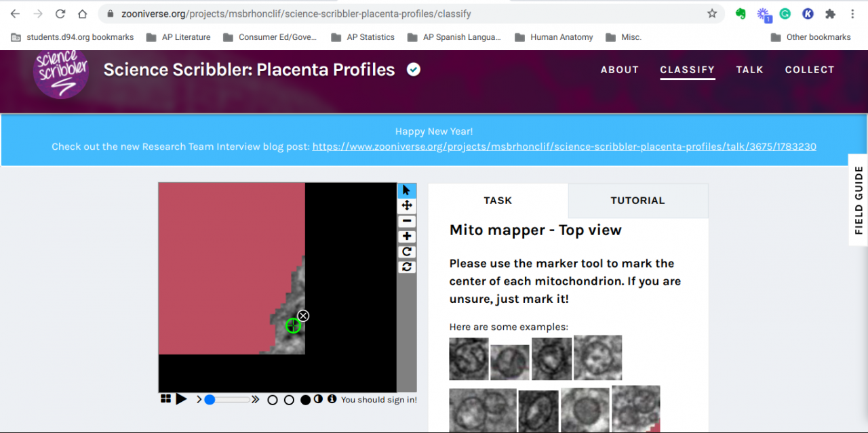Image resolution: width=868 pixels, height=433 pixels.
Task: Click the verified checkmark badge
Action: tap(413, 69)
